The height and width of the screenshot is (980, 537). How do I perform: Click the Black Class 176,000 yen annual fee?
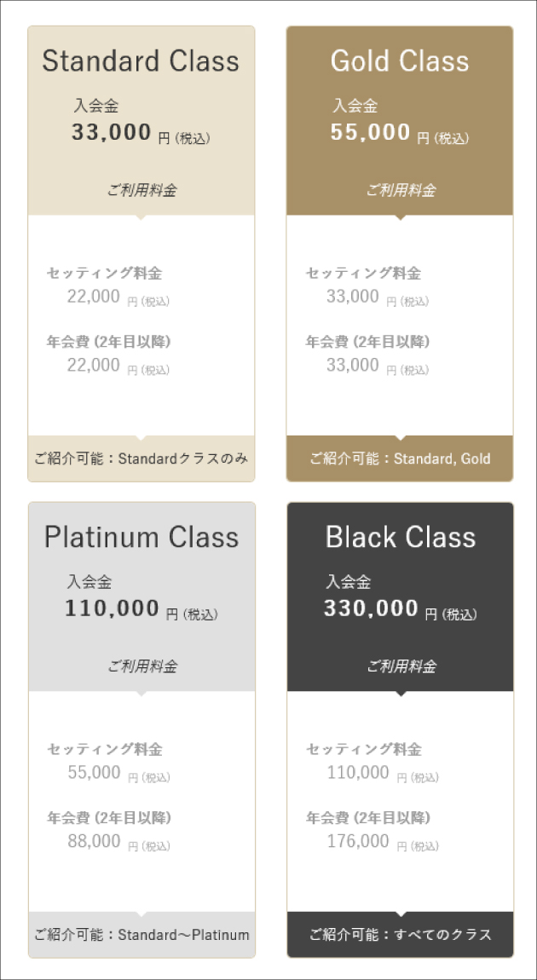pos(358,842)
